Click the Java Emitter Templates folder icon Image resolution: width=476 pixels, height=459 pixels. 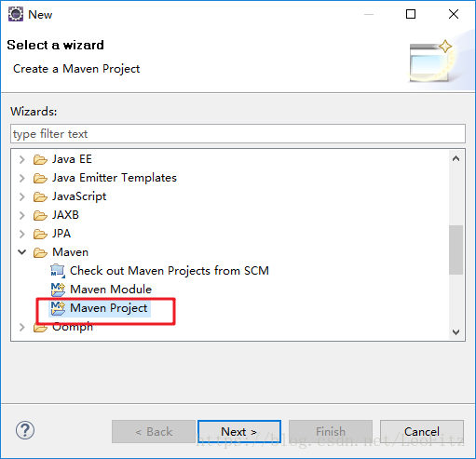pos(40,179)
